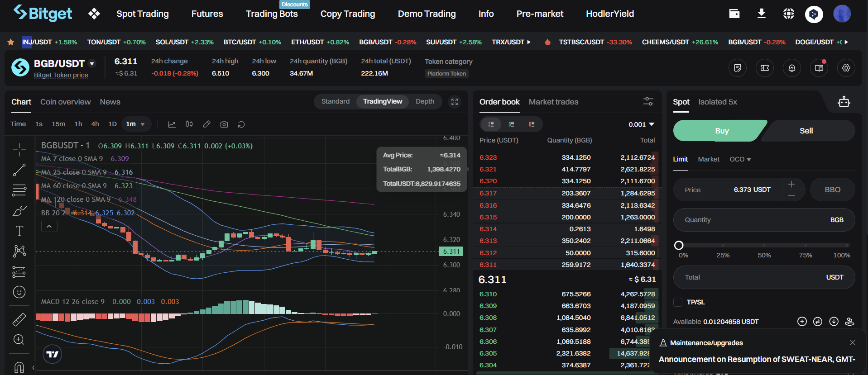Open Platform Token category tag
Screen dimensions: 868x375
(x=446, y=74)
